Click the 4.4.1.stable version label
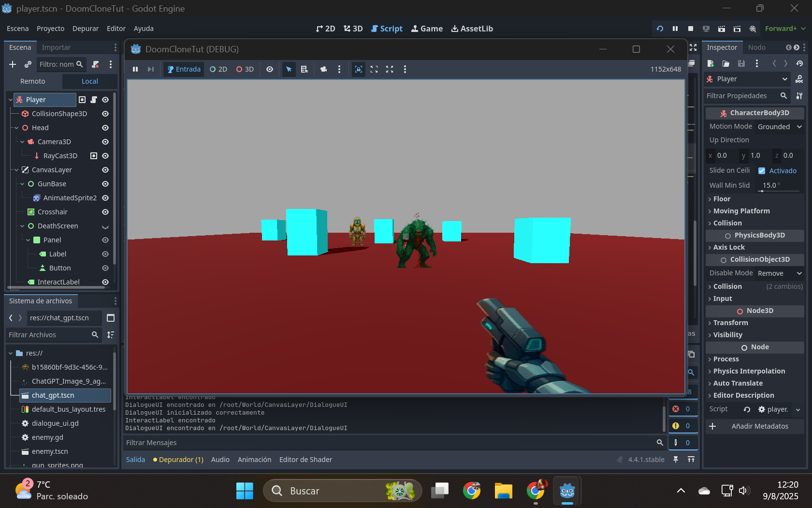Image resolution: width=812 pixels, height=508 pixels. coord(646,460)
